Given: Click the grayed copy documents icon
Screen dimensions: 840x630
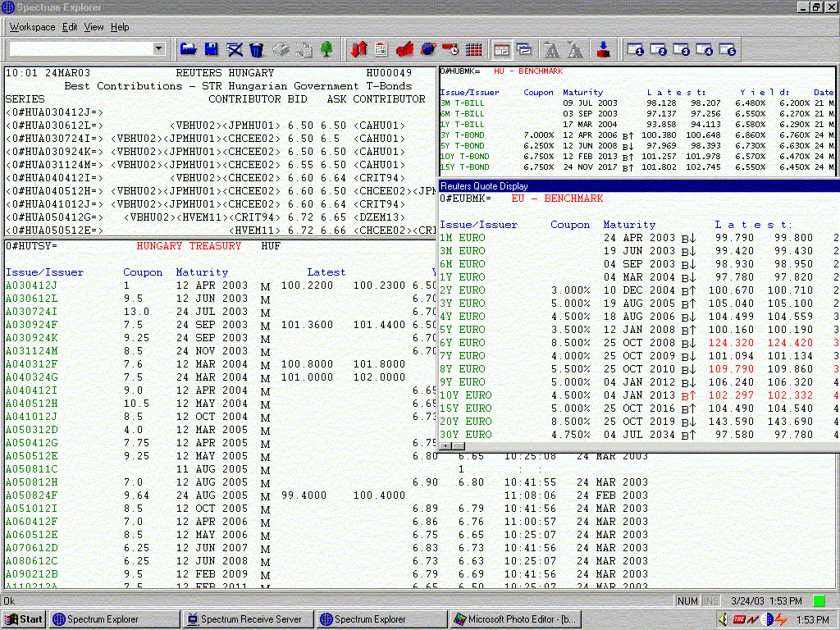Looking at the screenshot, I should [304, 49].
